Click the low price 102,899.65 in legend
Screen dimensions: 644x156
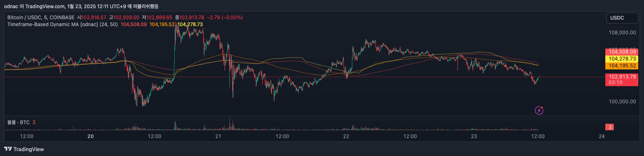159,18
